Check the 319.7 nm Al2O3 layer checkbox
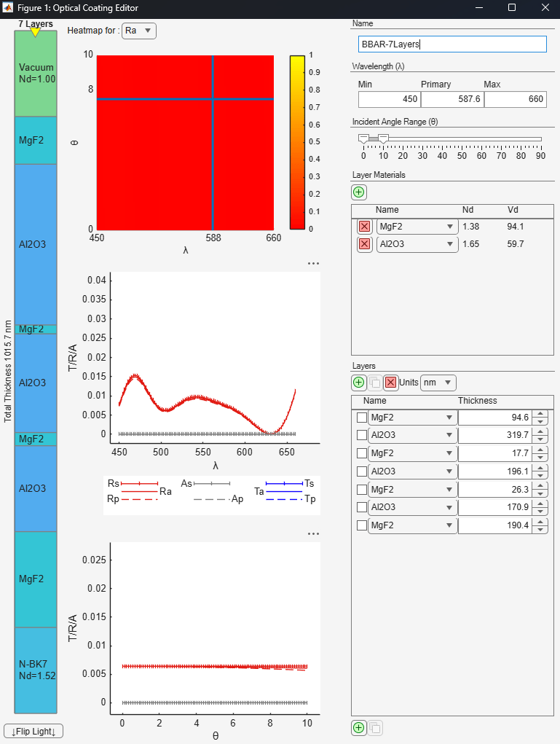560x744 pixels. 362,434
